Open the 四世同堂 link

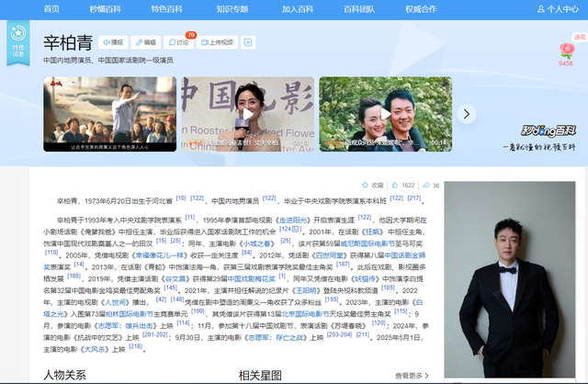(x=330, y=255)
